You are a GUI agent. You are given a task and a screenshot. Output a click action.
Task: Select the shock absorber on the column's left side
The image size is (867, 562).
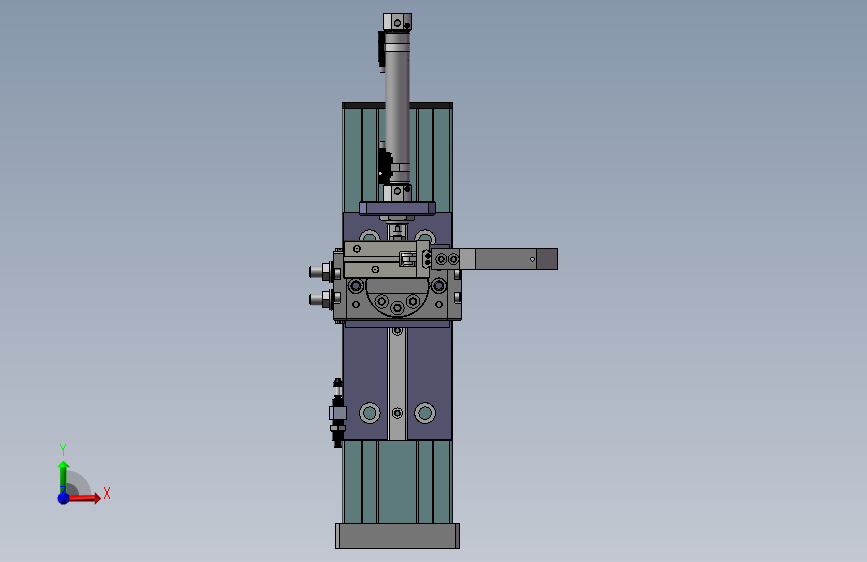[338, 413]
